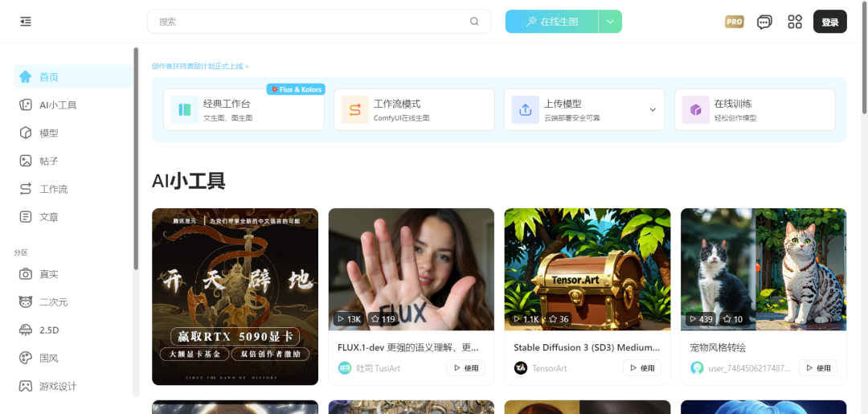Click the Flux & Kolors badge

click(296, 89)
